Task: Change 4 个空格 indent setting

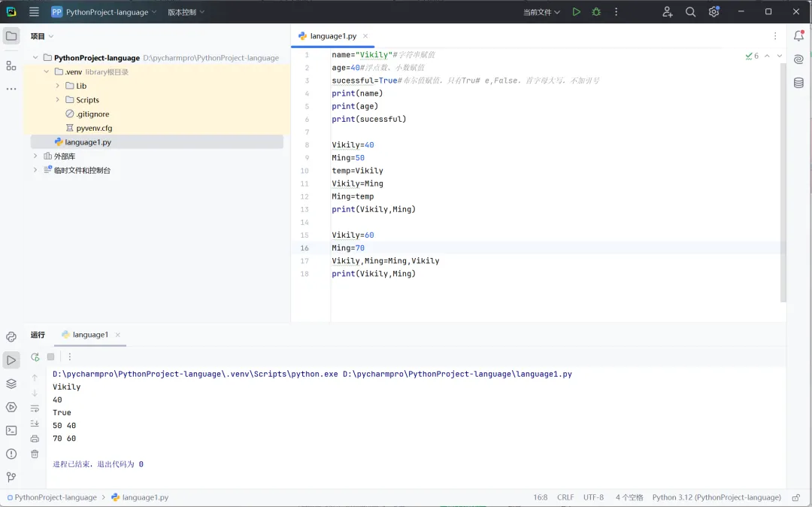Action: click(629, 497)
